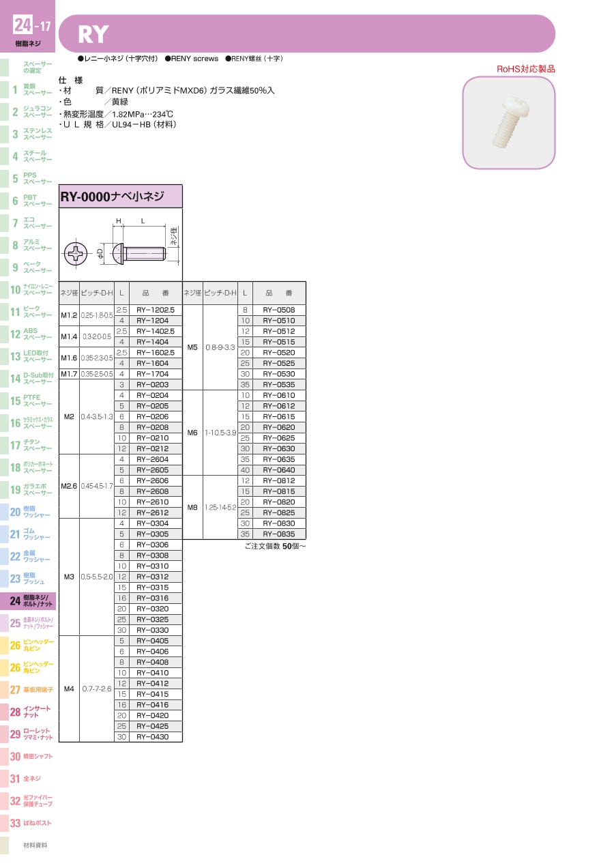Click the RY-0000ナベ小ネジ section heading
Image resolution: width=614 pixels, height=868 pixels.
click(121, 197)
